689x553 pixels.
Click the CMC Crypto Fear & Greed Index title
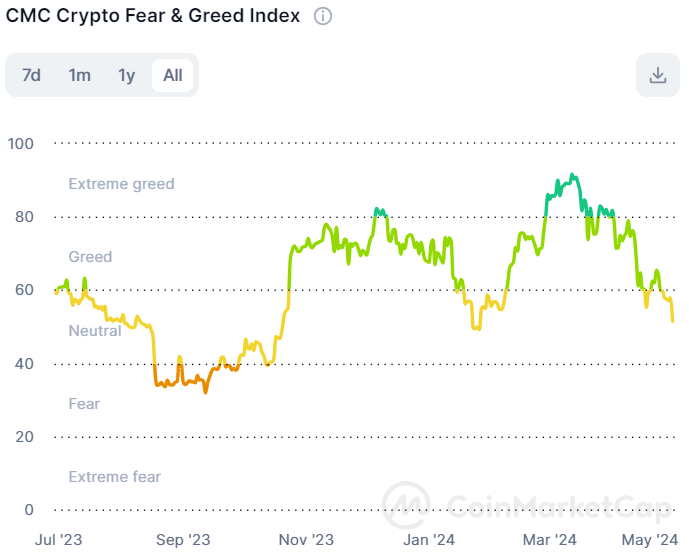click(153, 17)
